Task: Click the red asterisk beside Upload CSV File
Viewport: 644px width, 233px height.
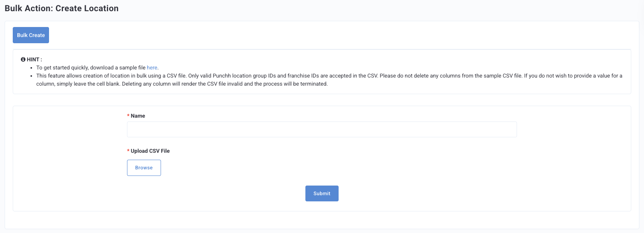Action: (128, 151)
